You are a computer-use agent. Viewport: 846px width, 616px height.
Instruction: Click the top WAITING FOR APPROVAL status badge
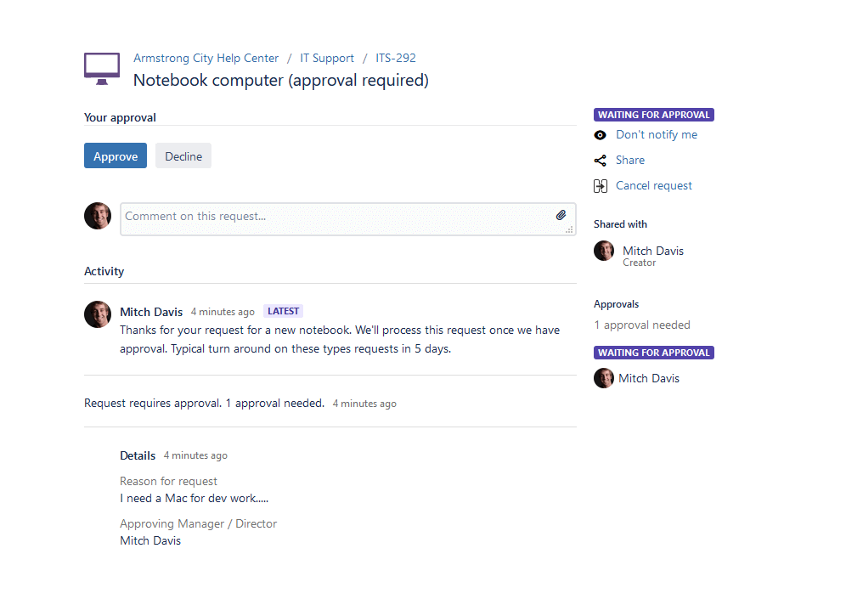tap(653, 115)
